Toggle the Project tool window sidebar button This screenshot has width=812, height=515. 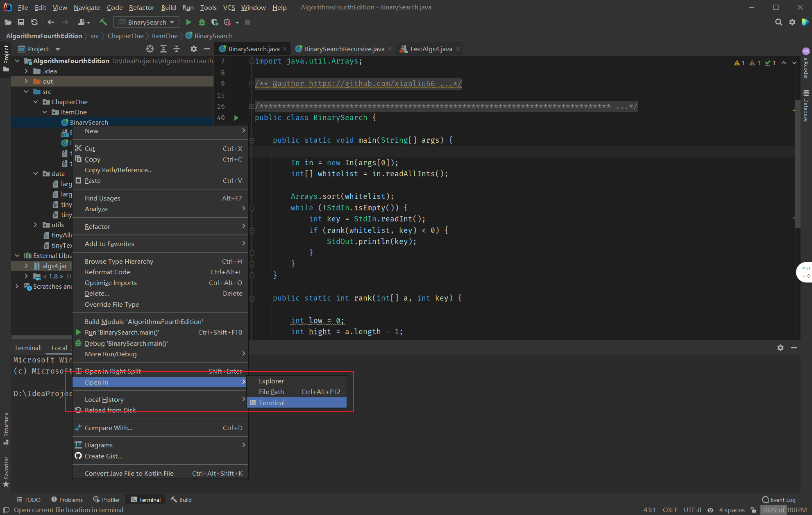(6, 55)
